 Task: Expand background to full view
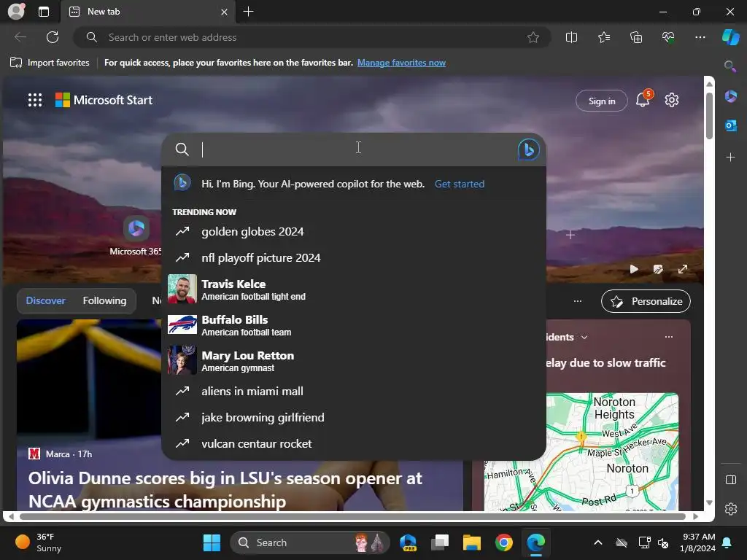(x=683, y=269)
